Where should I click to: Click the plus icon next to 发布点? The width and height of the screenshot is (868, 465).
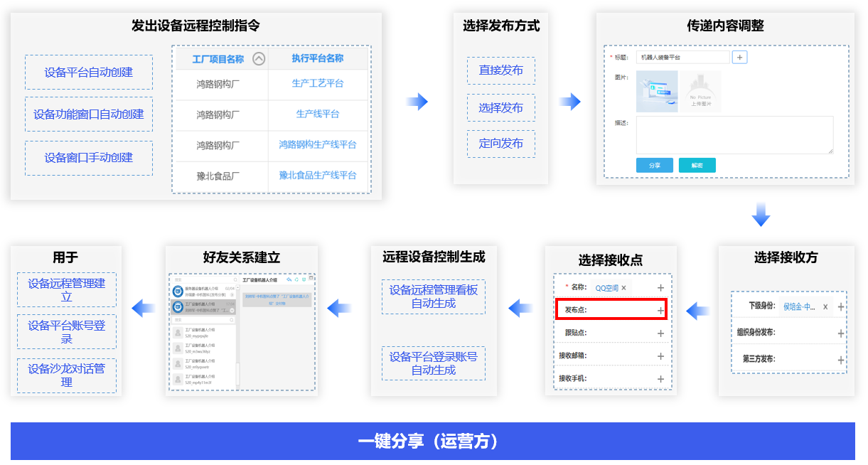click(660, 310)
